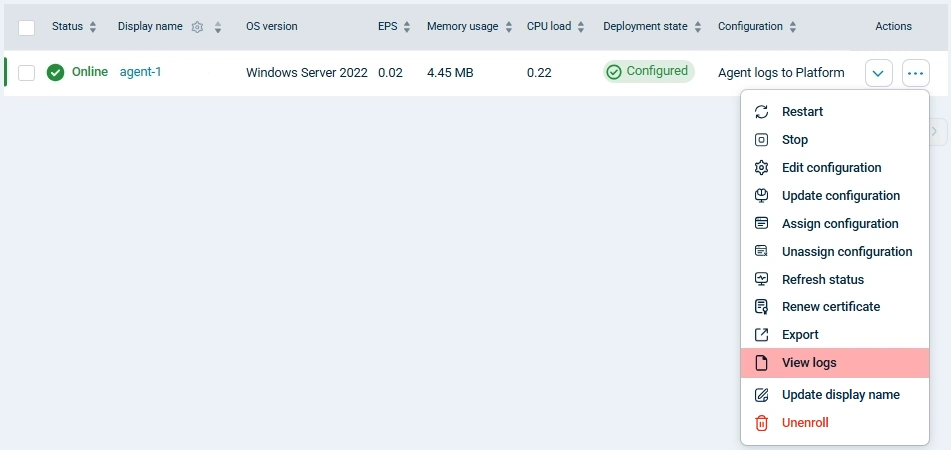Click the green Online status check icon
951x450 pixels.
[x=55, y=73]
